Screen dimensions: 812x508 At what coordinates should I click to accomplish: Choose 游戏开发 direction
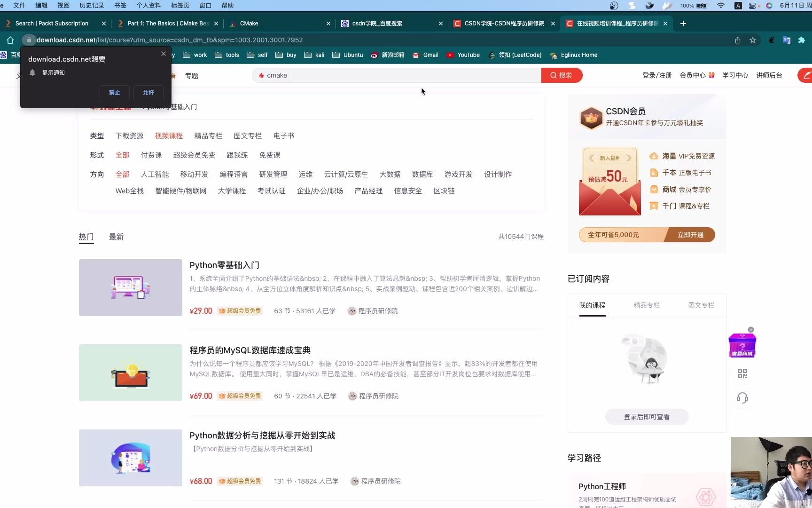pos(458,175)
